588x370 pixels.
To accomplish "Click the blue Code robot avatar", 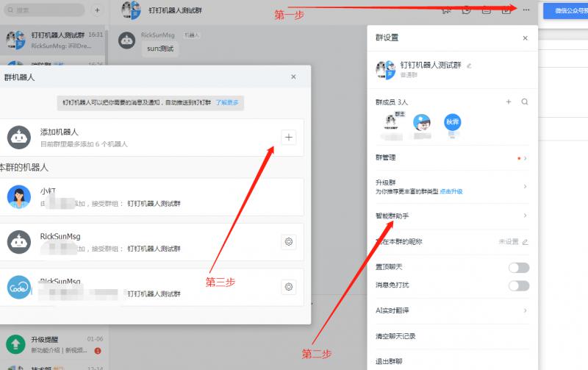I will (x=19, y=288).
